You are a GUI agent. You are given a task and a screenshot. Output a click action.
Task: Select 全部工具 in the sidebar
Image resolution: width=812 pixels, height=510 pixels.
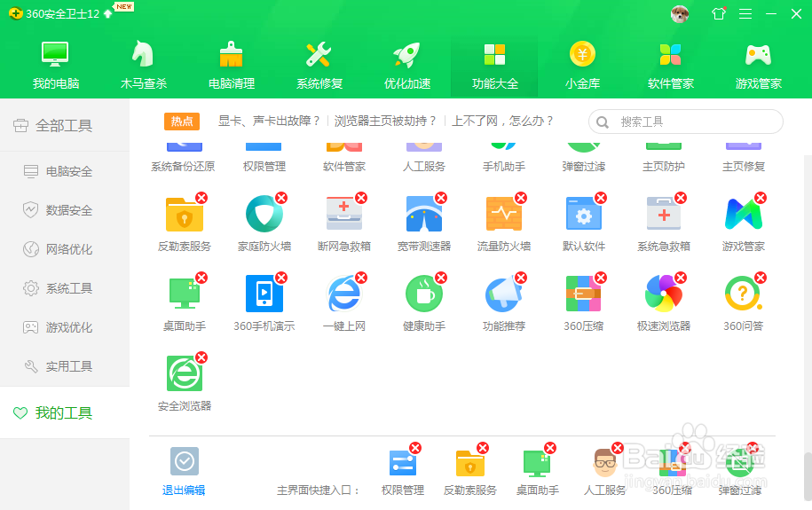[x=65, y=125]
